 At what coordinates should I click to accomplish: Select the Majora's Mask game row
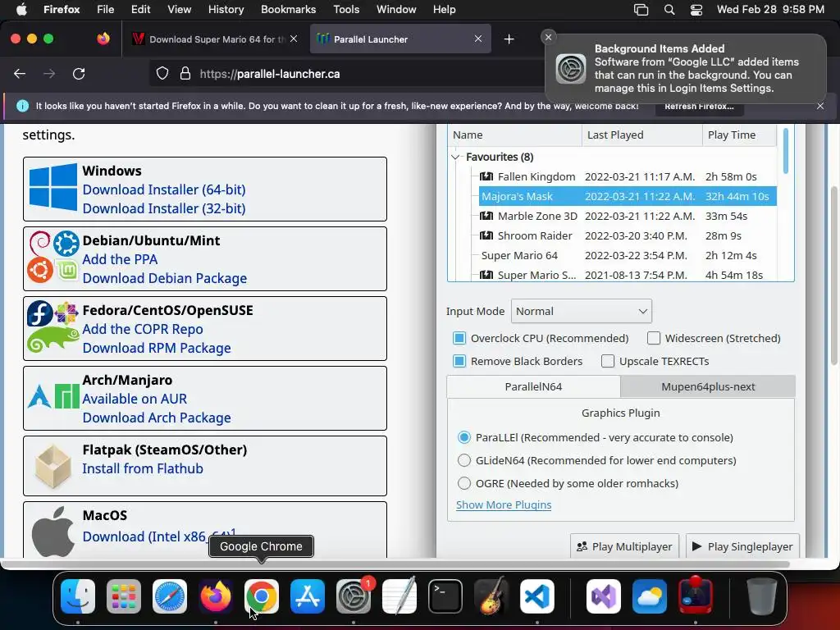click(x=628, y=196)
